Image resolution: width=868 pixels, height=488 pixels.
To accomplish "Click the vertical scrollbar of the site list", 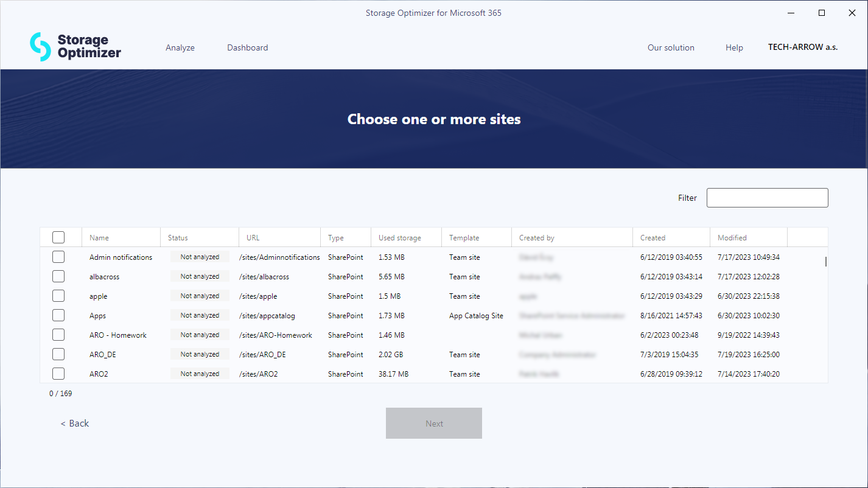I will point(825,262).
